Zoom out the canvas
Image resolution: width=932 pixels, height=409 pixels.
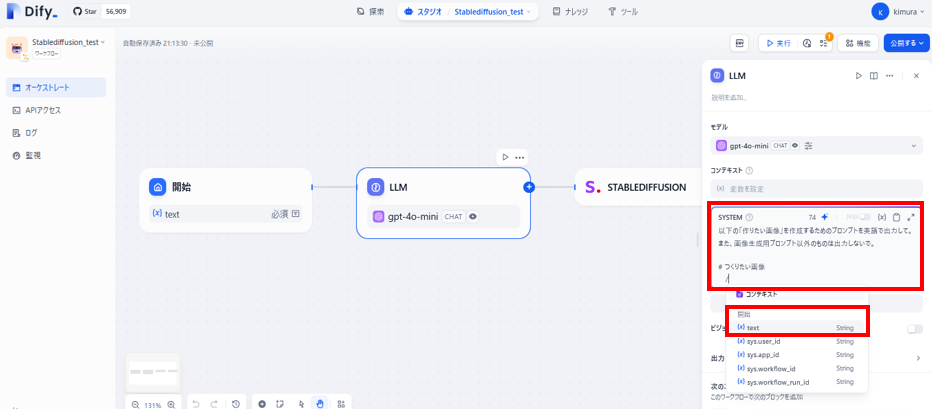[135, 404]
